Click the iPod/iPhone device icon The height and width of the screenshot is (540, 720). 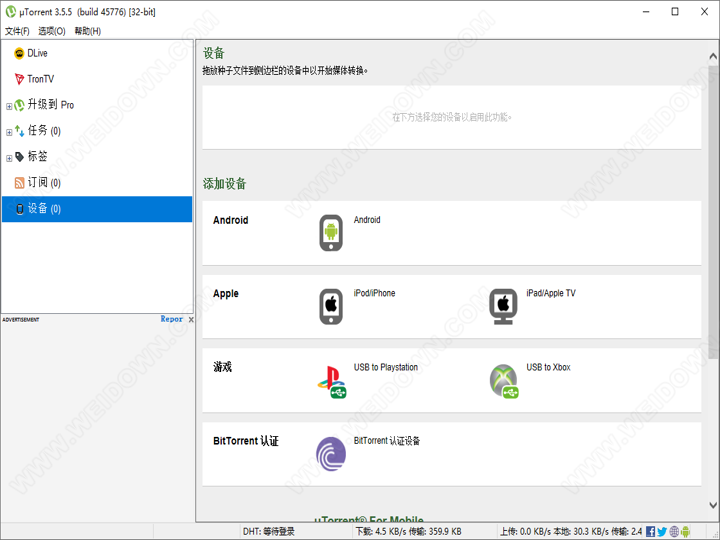coord(331,306)
